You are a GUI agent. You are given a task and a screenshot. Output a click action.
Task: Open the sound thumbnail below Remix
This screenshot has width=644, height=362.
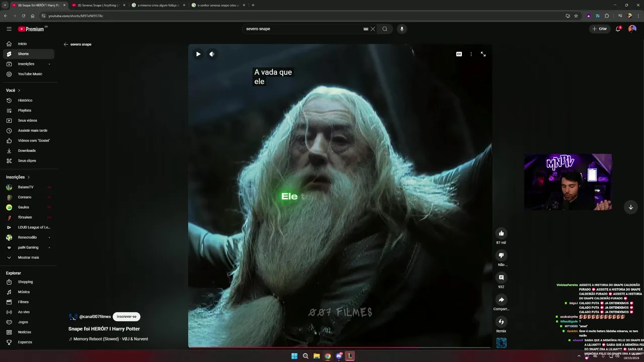[501, 343]
